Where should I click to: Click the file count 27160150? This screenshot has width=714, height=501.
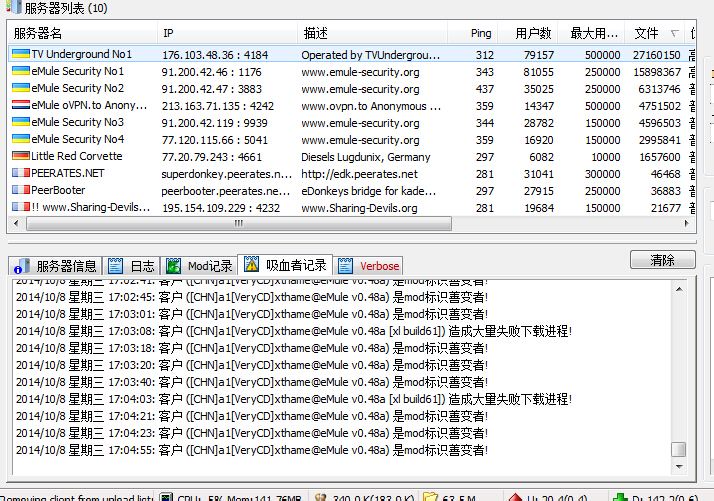click(657, 55)
